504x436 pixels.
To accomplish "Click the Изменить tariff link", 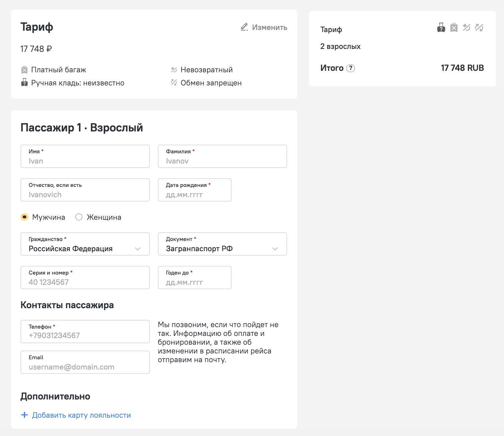I will tap(269, 27).
